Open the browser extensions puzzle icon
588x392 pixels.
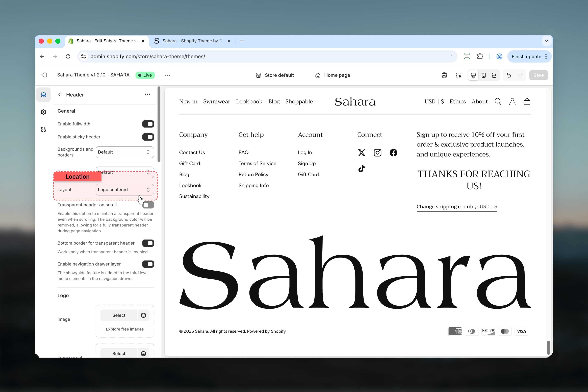tap(480, 56)
